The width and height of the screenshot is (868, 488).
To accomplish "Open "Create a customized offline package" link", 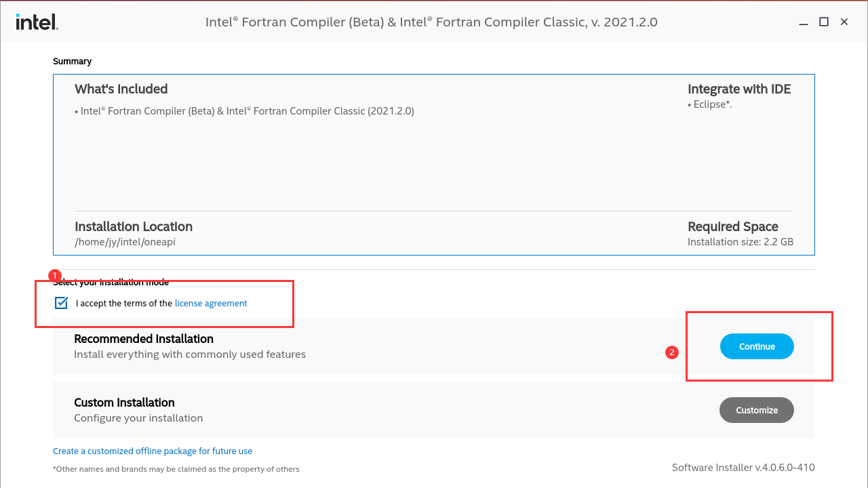I will pos(153,451).
